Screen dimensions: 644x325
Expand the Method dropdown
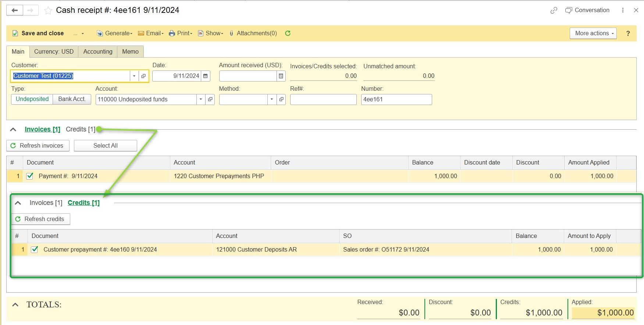[272, 100]
